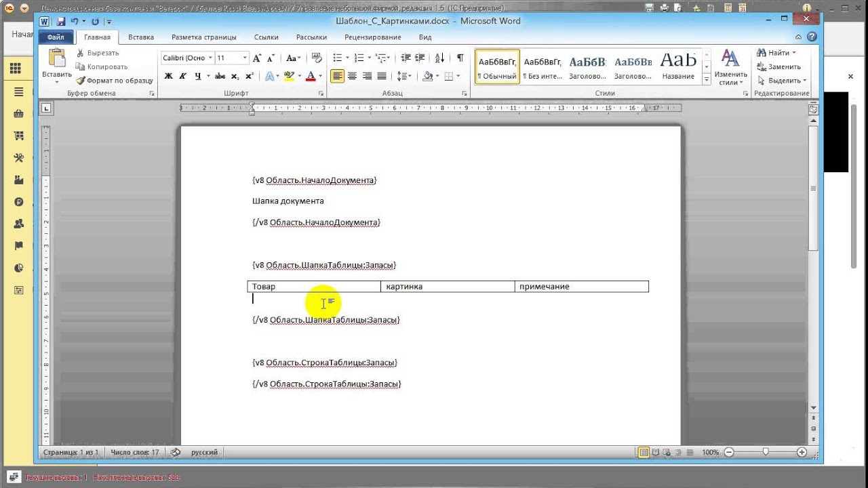Click Align Right paragraph icon
The image size is (868, 488).
(367, 76)
